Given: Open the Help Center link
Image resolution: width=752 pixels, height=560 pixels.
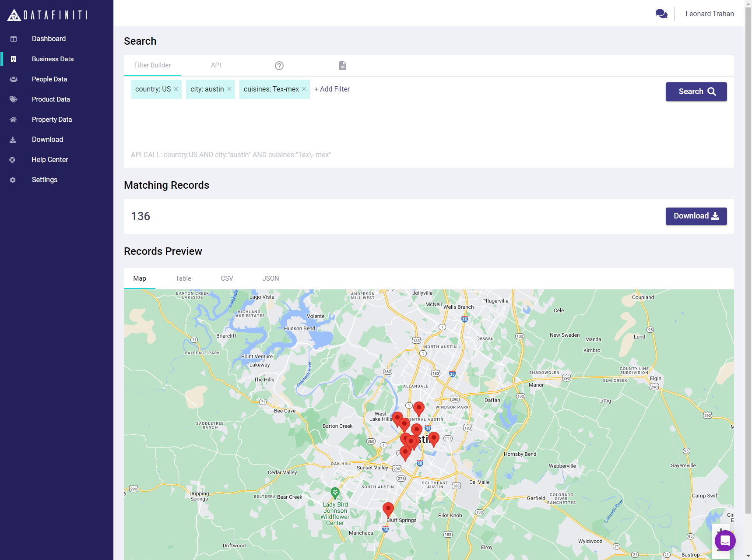Looking at the screenshot, I should [50, 160].
